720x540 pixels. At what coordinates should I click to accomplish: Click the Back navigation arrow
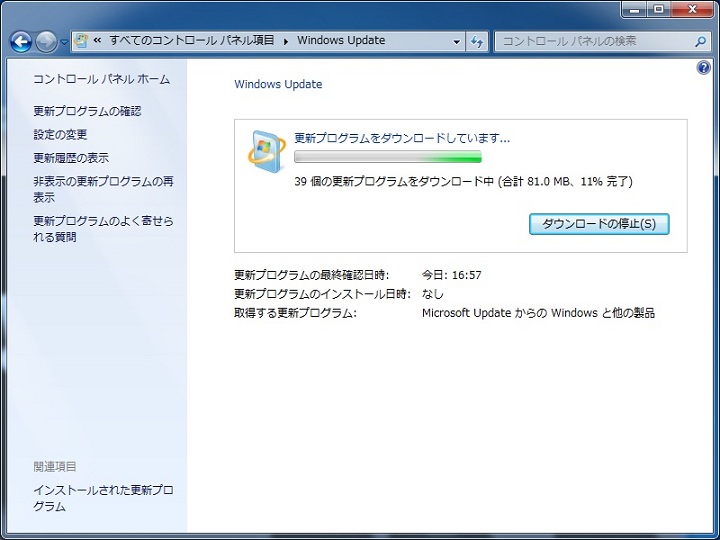coord(21,42)
